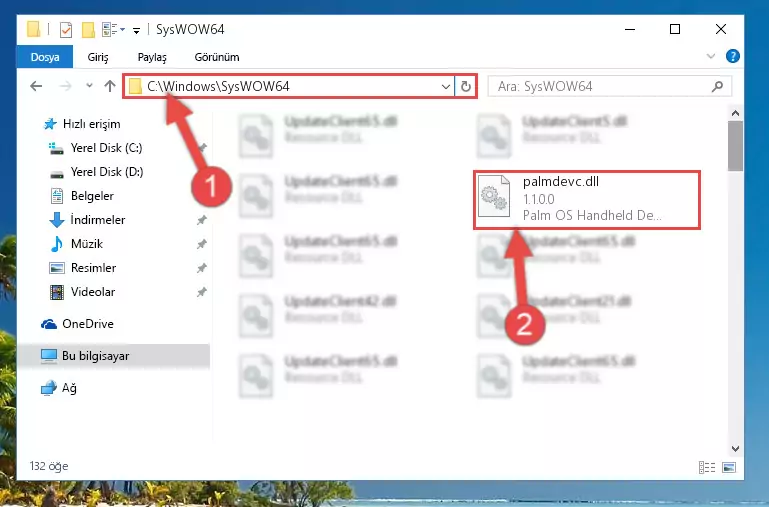Viewport: 769px width, 507px height.
Task: Close the SysWOW64 window
Action: pos(720,29)
